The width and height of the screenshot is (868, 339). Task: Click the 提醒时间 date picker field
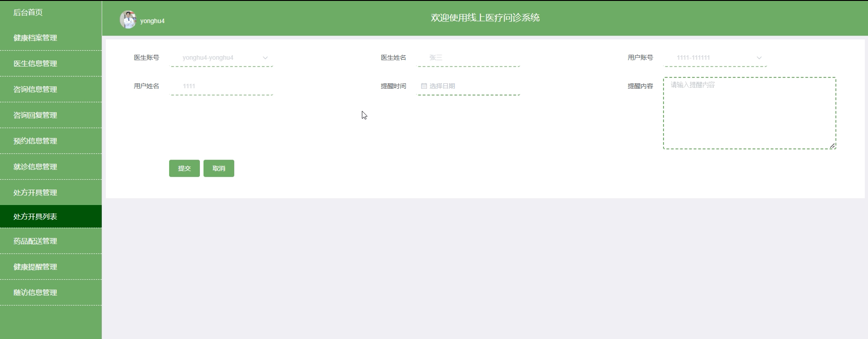[468, 86]
